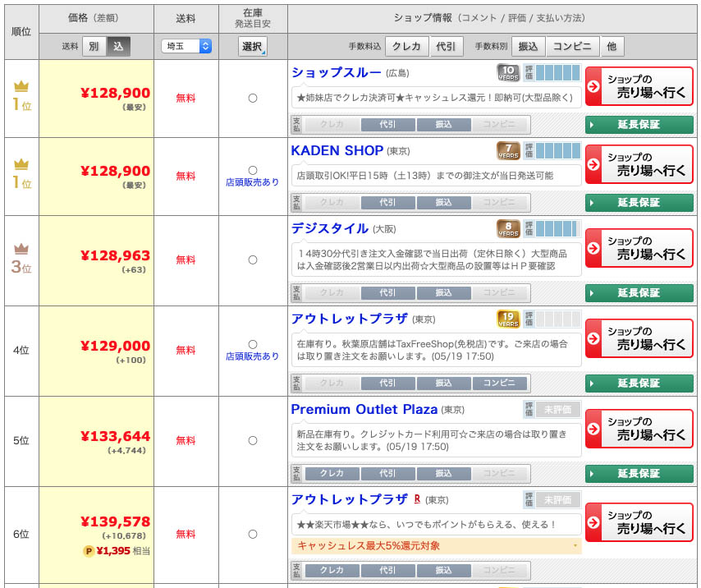Click the blue rating bar for KADEN SHOP
The height and width of the screenshot is (588, 701).
[557, 150]
